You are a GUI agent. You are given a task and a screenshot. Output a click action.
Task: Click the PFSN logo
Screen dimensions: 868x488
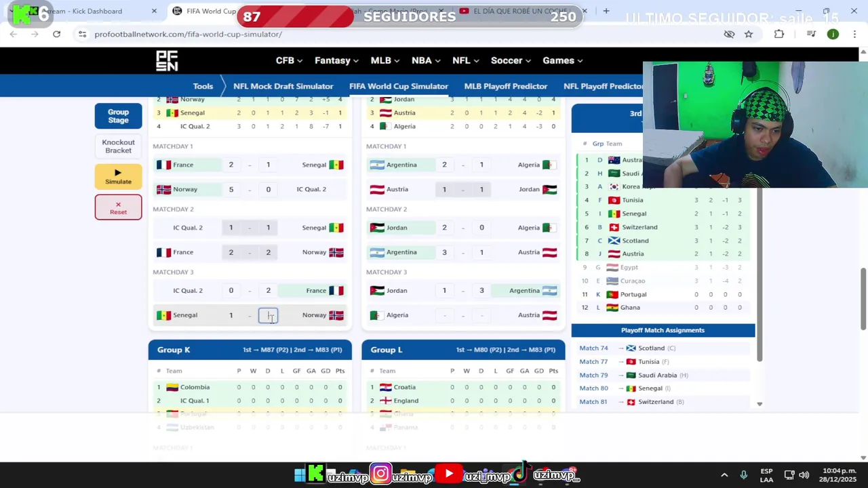coord(167,61)
